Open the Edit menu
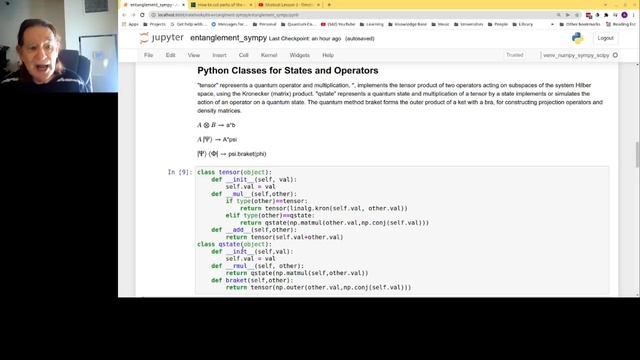The width and height of the screenshot is (640, 360). pos(170,55)
